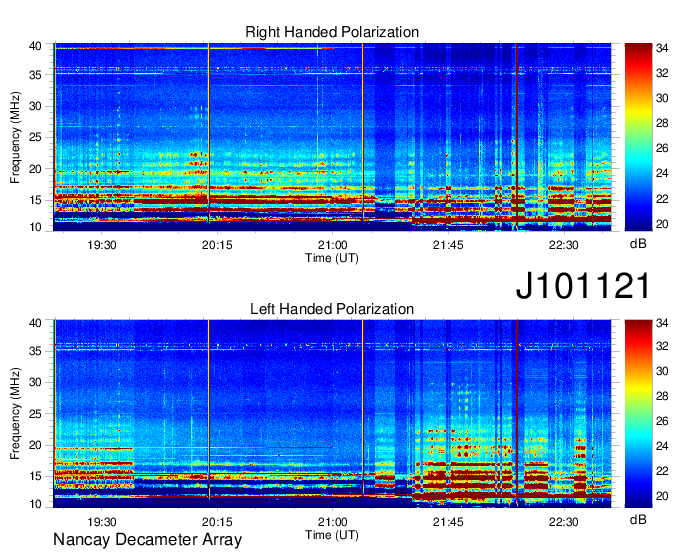Click the 'Left Handed Polarization' plot title
The image size is (680, 552).
tap(332, 309)
